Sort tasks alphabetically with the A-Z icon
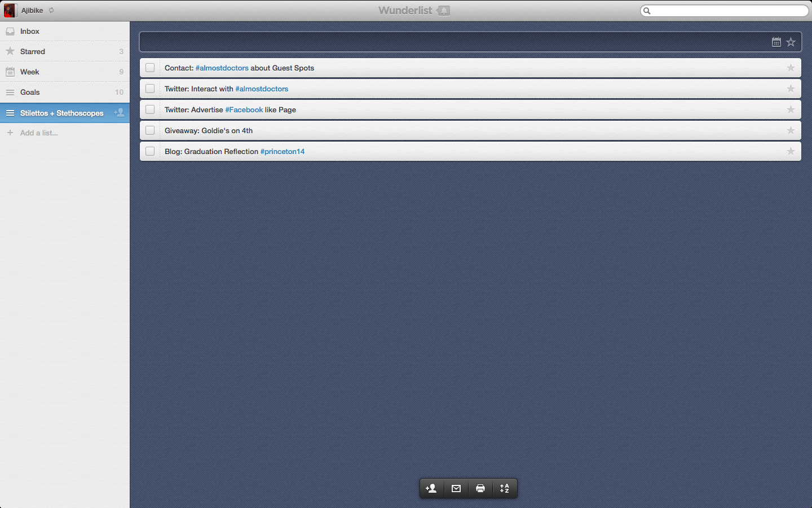 point(505,488)
